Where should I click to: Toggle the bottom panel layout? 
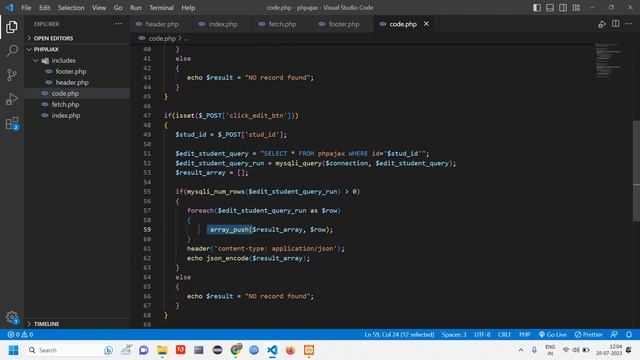[550, 8]
